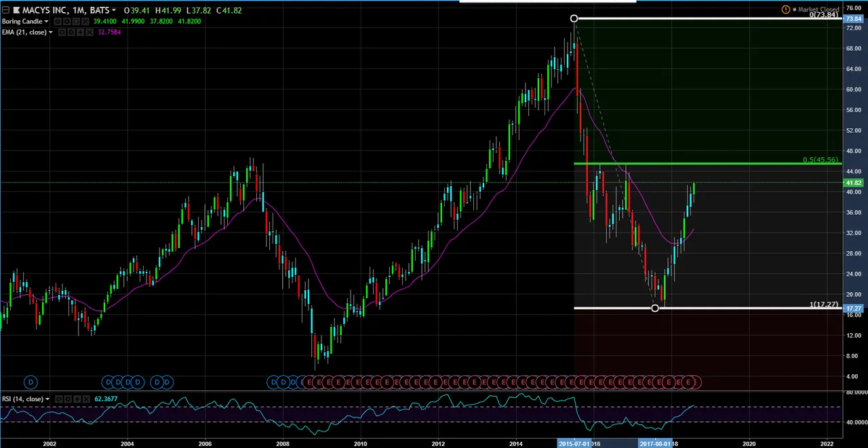Screen dimensions: 868x448
Task: Select the Fibonacci top anchor point at 73.84
Action: (x=574, y=18)
